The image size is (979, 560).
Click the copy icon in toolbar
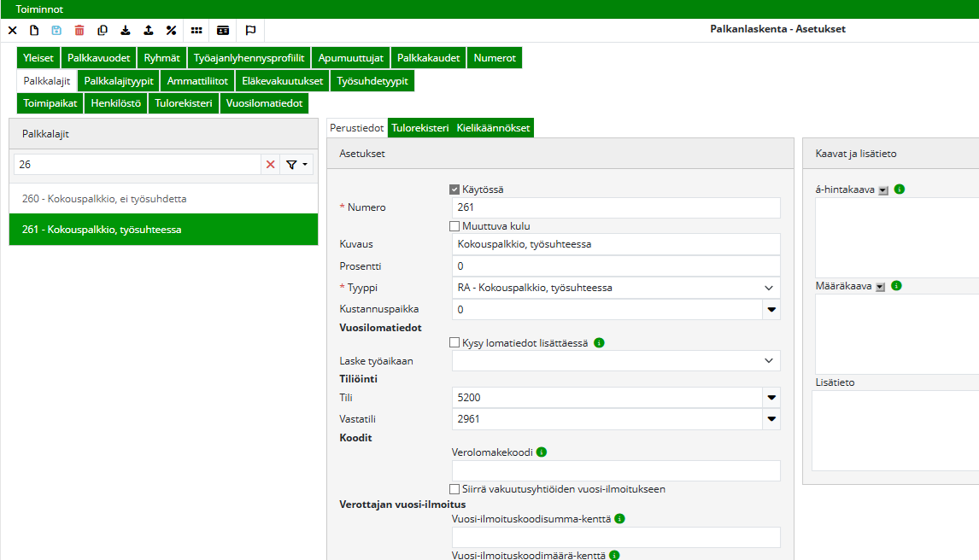tap(103, 30)
